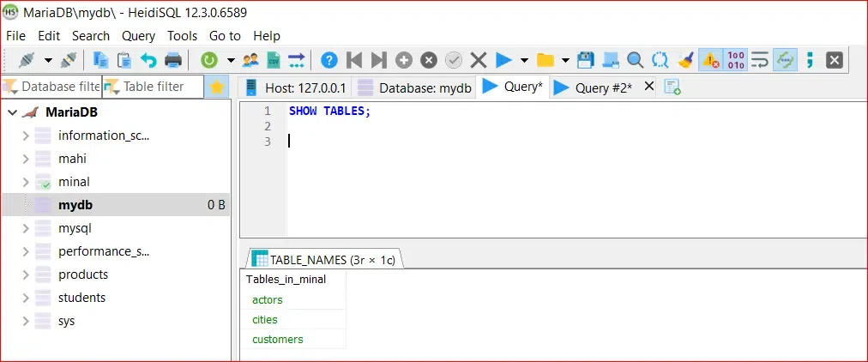Click the Load SQL file folder icon

point(546,60)
